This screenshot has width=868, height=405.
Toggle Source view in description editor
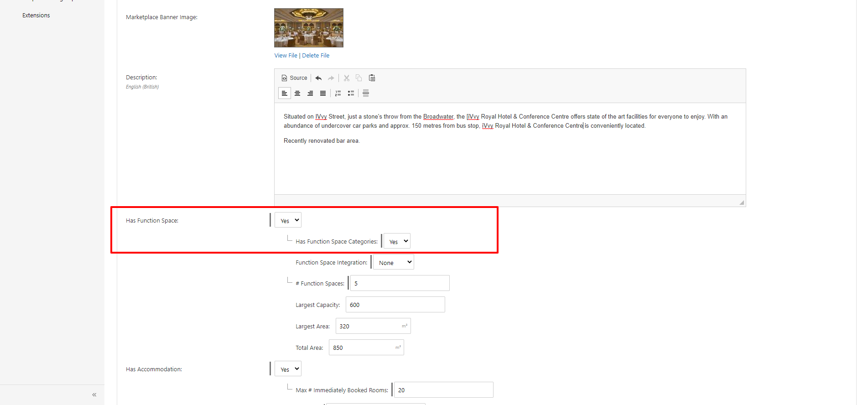coord(294,78)
